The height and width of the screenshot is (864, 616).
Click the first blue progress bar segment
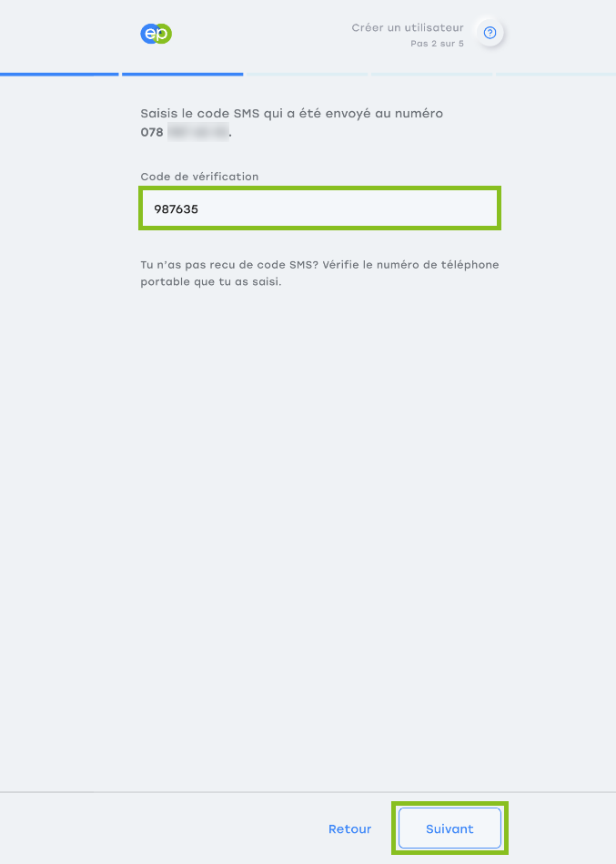59,74
